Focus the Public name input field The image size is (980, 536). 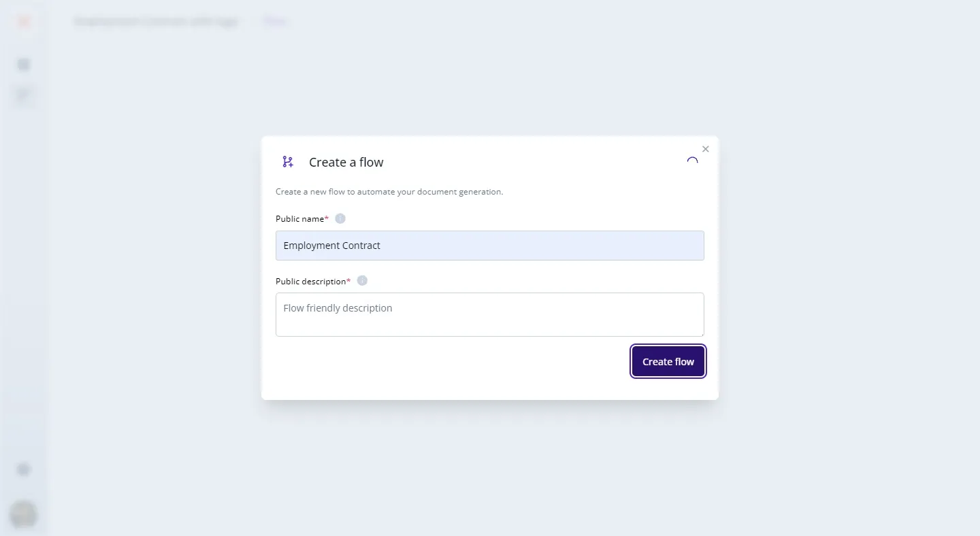489,246
